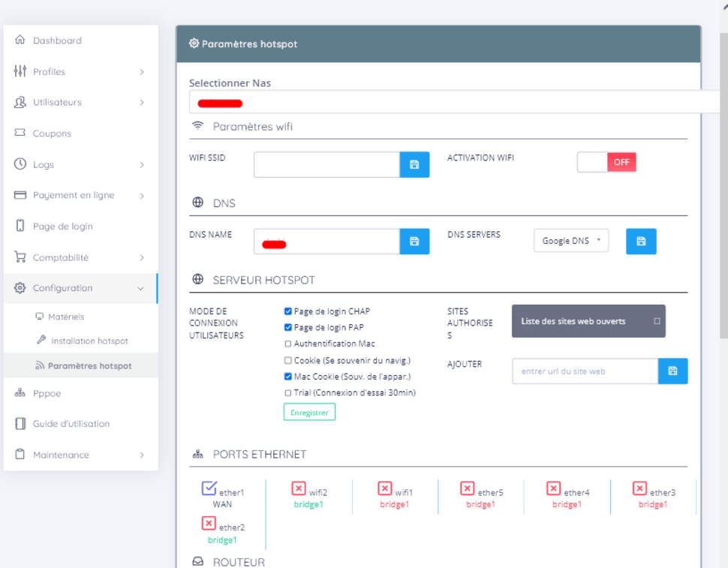The width and height of the screenshot is (728, 568).
Task: Toggle the ACTIVATION WIFI switch
Action: click(606, 162)
